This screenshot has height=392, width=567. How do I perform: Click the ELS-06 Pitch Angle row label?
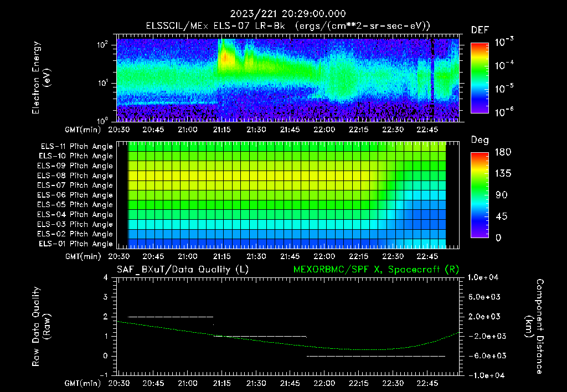coord(75,195)
